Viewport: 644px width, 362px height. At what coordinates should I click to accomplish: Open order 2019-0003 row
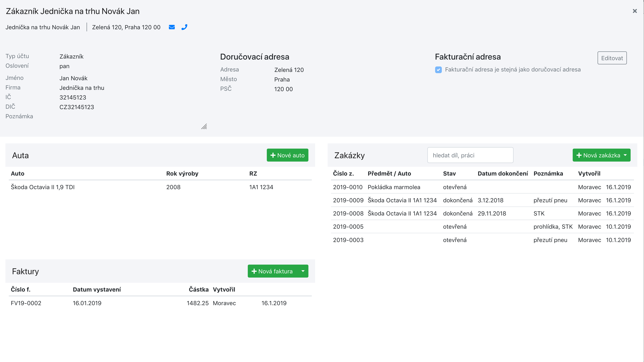pyautogui.click(x=348, y=240)
